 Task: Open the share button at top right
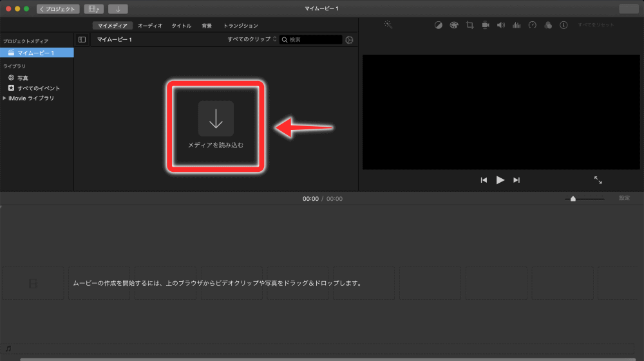tap(629, 8)
